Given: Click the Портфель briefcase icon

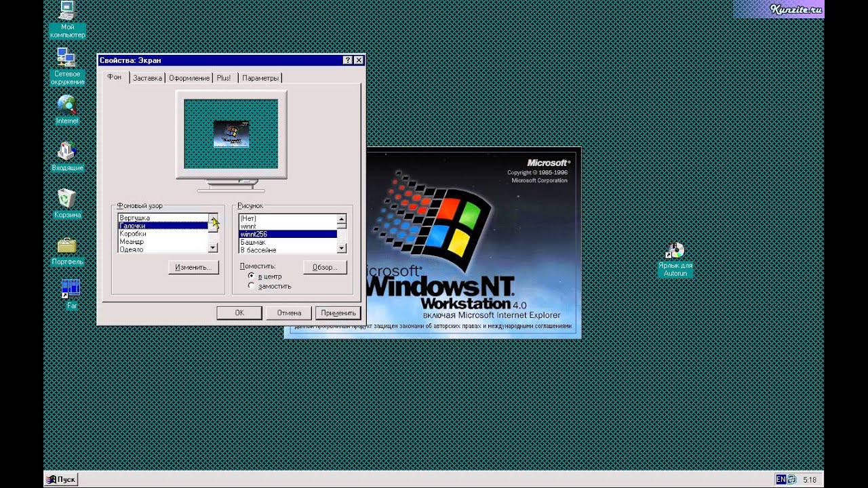Looking at the screenshot, I should (x=67, y=251).
